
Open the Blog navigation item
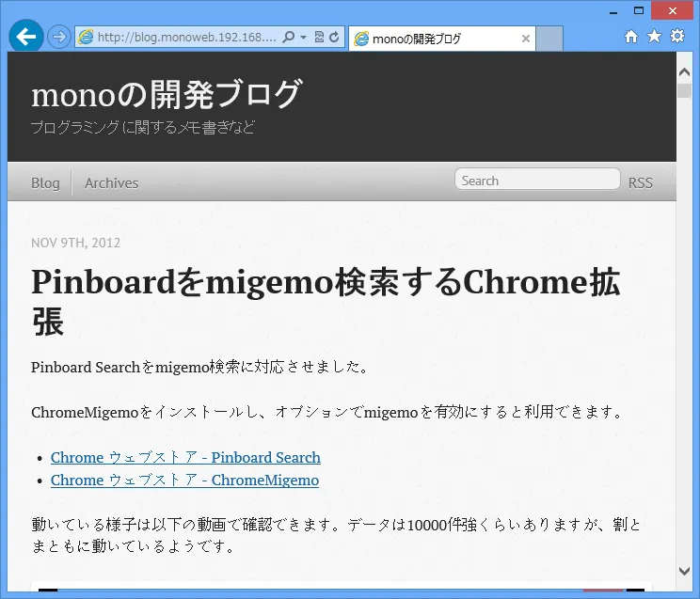point(45,183)
